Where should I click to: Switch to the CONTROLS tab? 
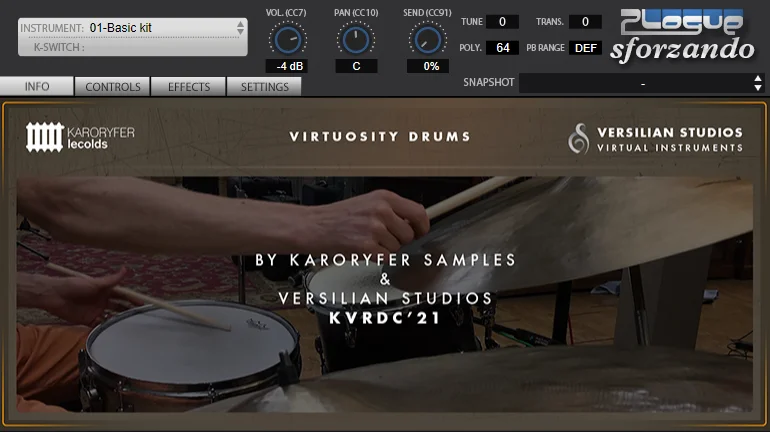(113, 87)
